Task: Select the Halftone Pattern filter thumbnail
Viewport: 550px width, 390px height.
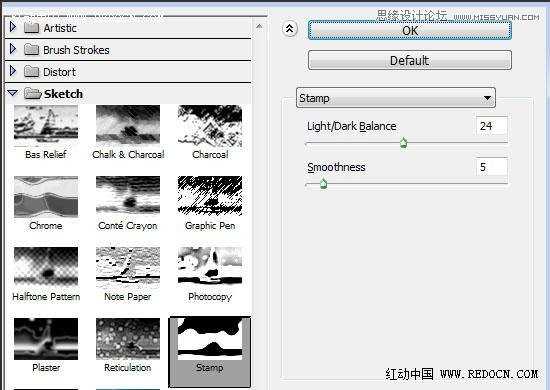Action: click(46, 267)
